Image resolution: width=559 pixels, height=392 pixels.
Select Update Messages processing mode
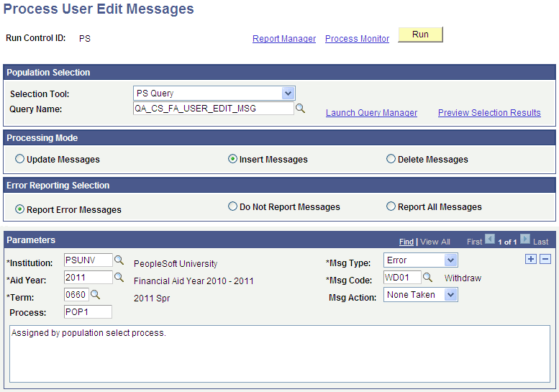[19, 159]
